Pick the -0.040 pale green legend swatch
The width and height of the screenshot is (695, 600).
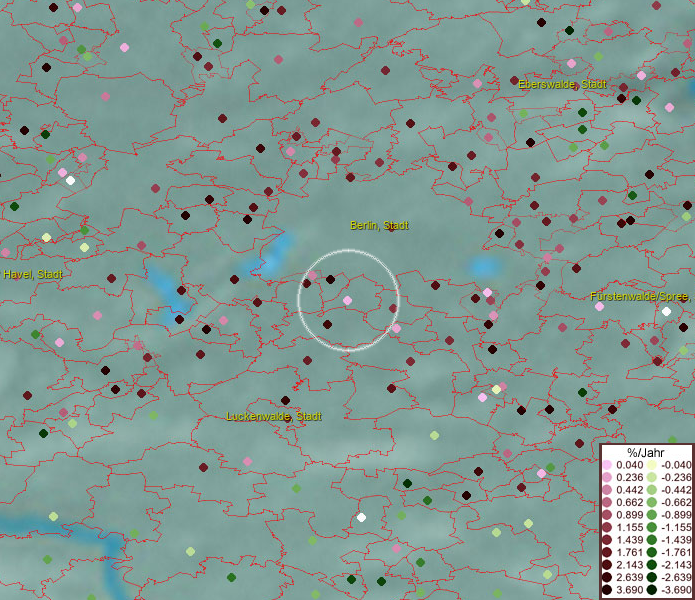click(651, 465)
